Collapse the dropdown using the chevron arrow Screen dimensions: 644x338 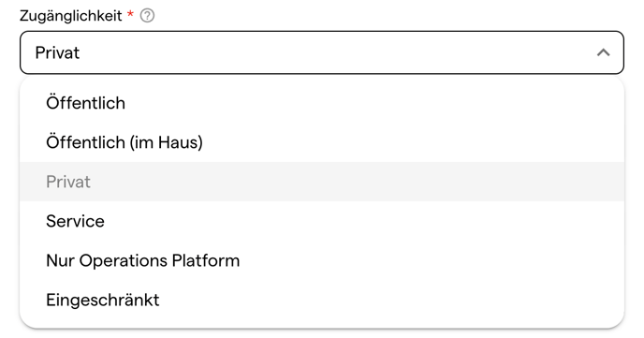click(x=603, y=52)
